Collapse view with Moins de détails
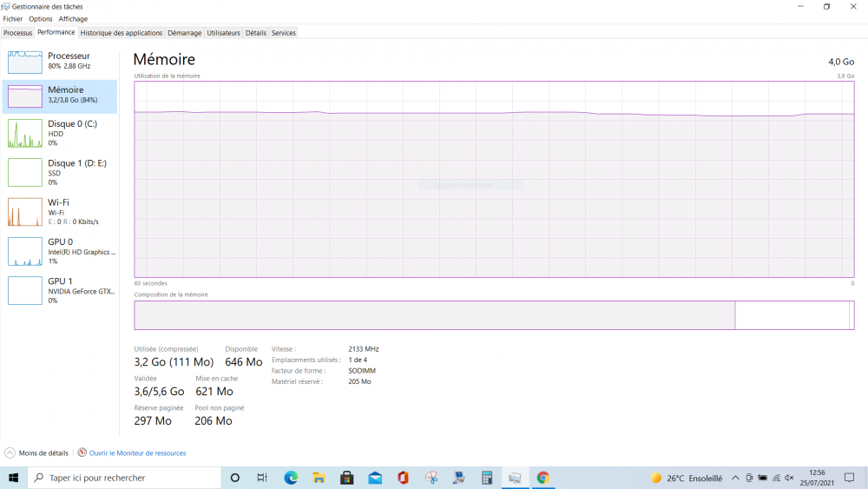This screenshot has height=489, width=868. tap(36, 453)
